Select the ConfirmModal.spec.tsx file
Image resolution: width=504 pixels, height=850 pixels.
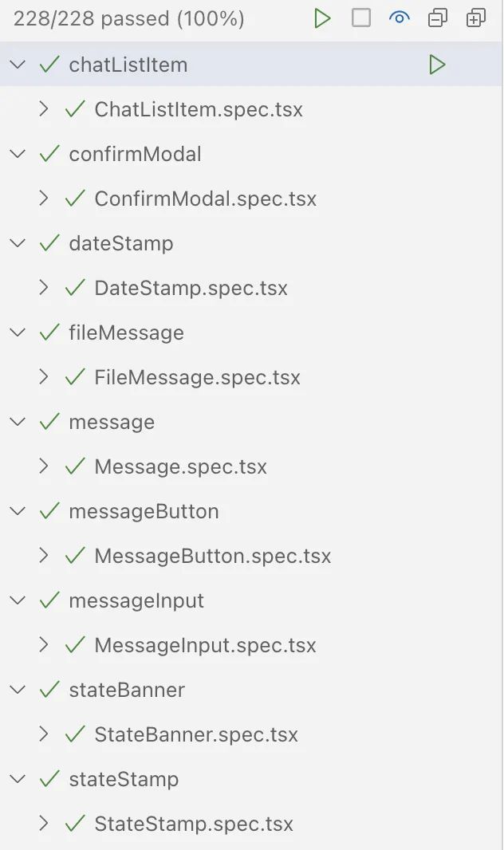(205, 199)
